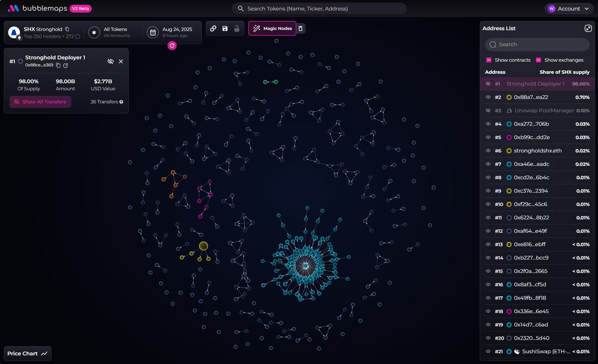Click the search magnifier in top bar
This screenshot has height=364, width=598.
240,8
